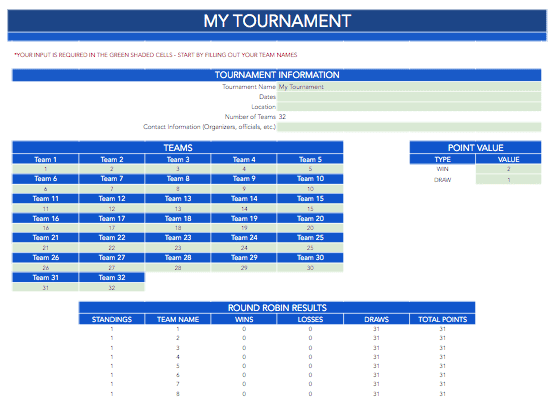Select the LOSSES column header
The height and width of the screenshot is (405, 556).
[x=310, y=319]
